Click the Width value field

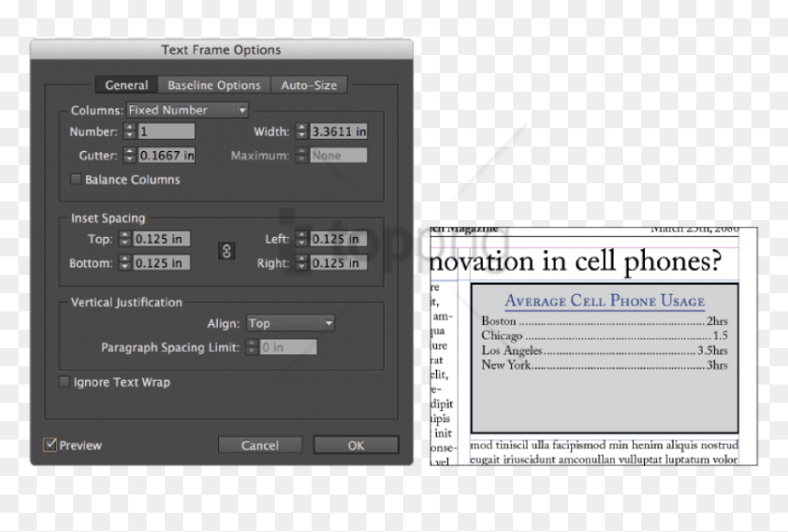click(x=338, y=132)
